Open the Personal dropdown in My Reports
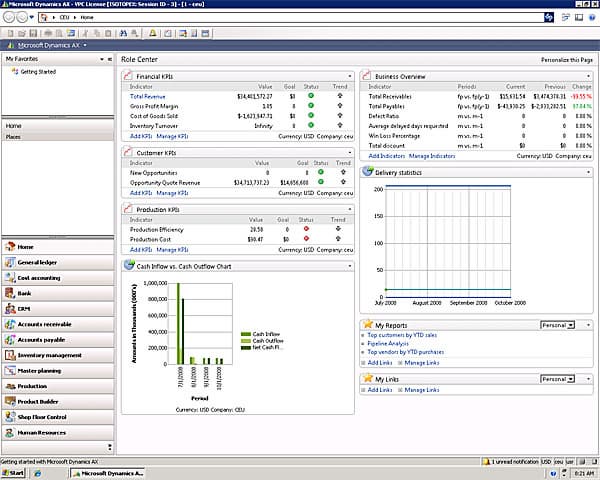Screen dimensions: 600x480 click(558, 325)
